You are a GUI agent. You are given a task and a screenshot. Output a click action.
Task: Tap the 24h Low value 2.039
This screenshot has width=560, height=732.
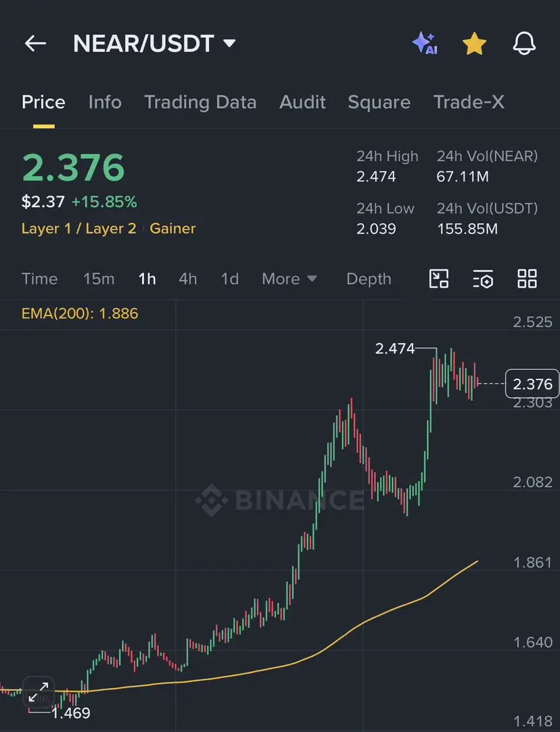pos(376,229)
